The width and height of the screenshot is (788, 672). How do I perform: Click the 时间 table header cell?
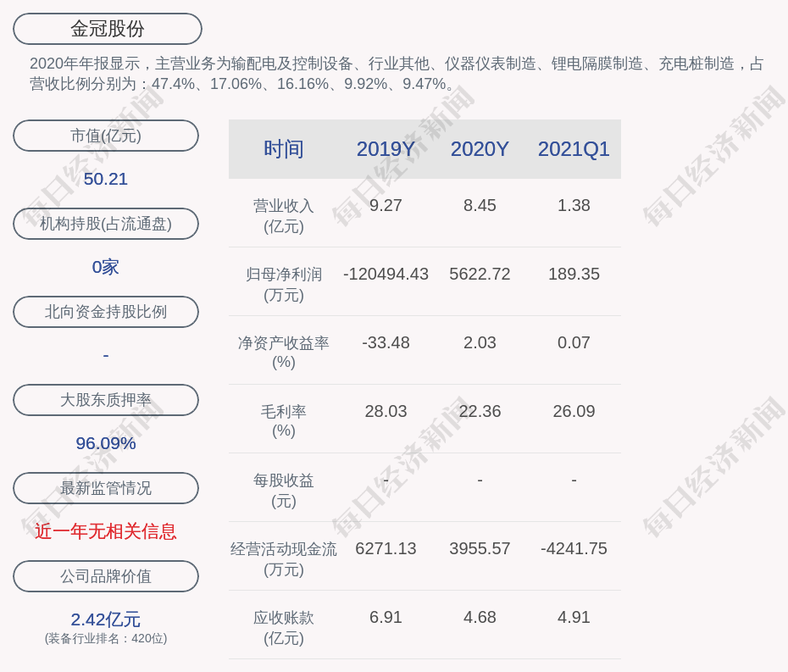(283, 149)
